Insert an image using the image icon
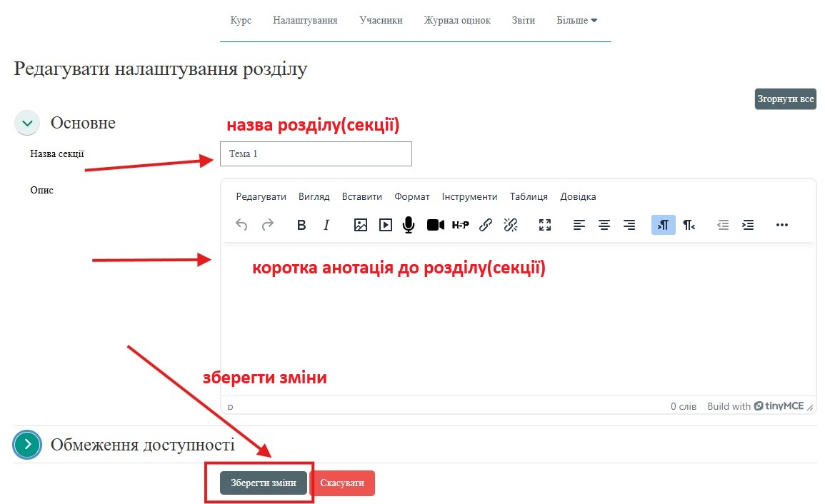The image size is (825, 504). [x=361, y=225]
